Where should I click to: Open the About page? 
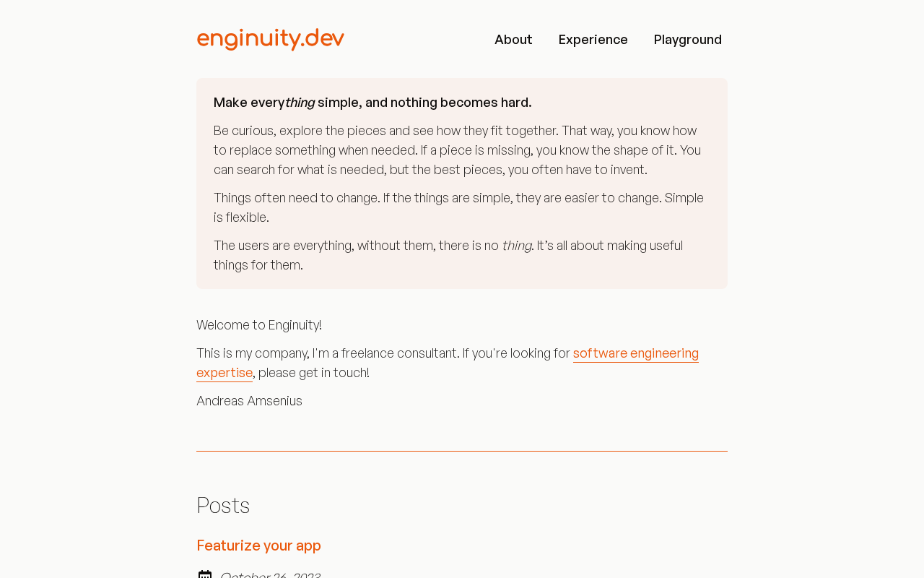[513, 40]
